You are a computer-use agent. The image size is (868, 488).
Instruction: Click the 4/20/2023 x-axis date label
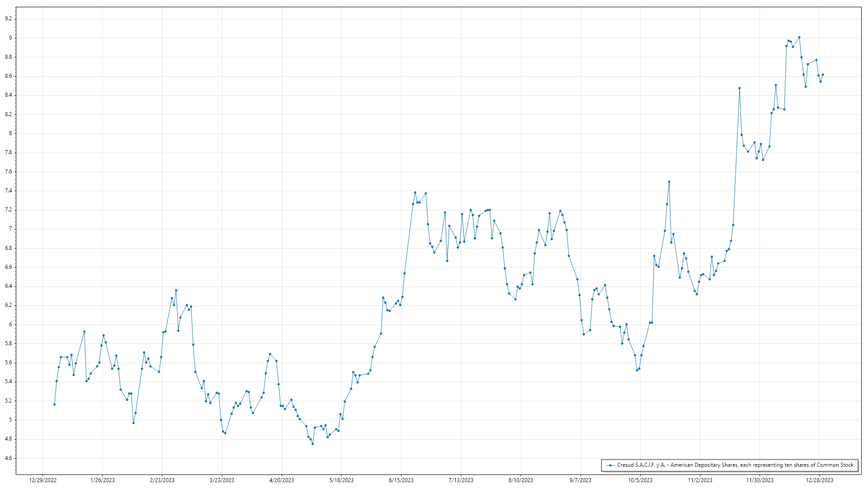[282, 480]
